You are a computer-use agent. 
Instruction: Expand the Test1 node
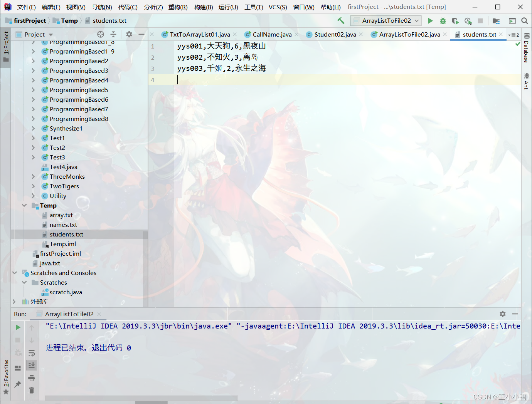point(33,138)
